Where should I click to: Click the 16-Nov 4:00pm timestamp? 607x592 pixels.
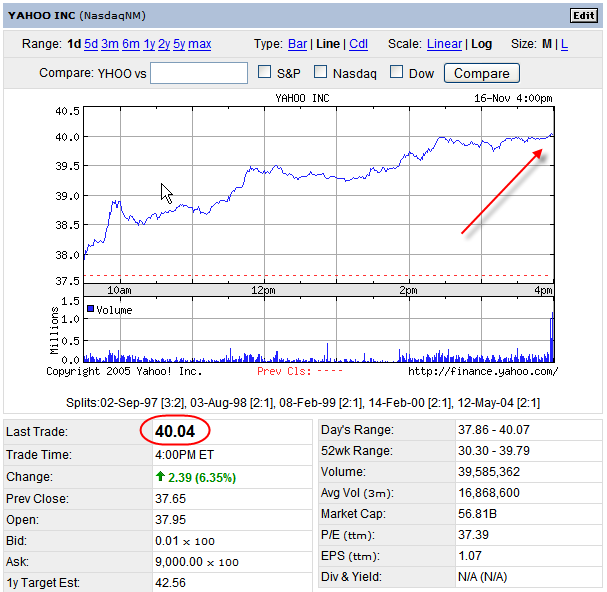(x=513, y=98)
